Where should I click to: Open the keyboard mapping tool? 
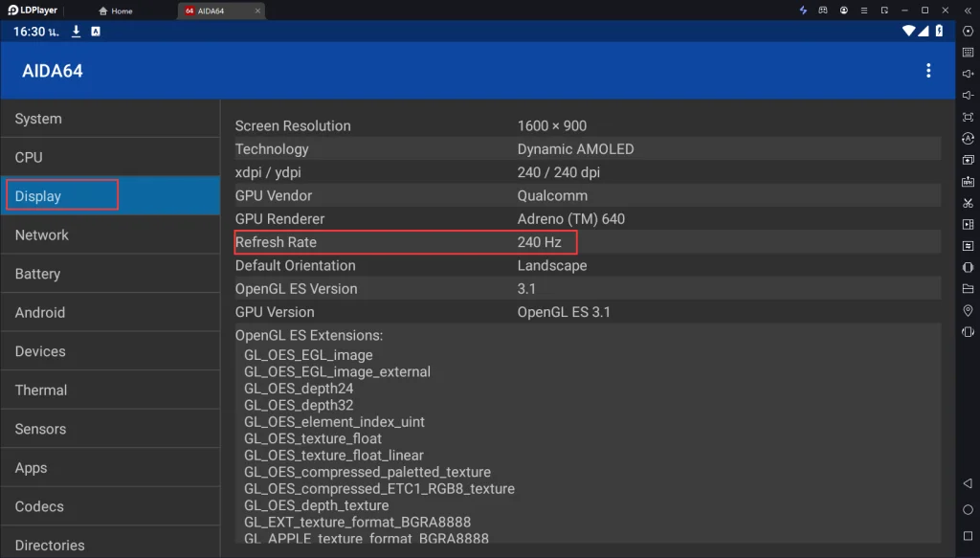968,53
